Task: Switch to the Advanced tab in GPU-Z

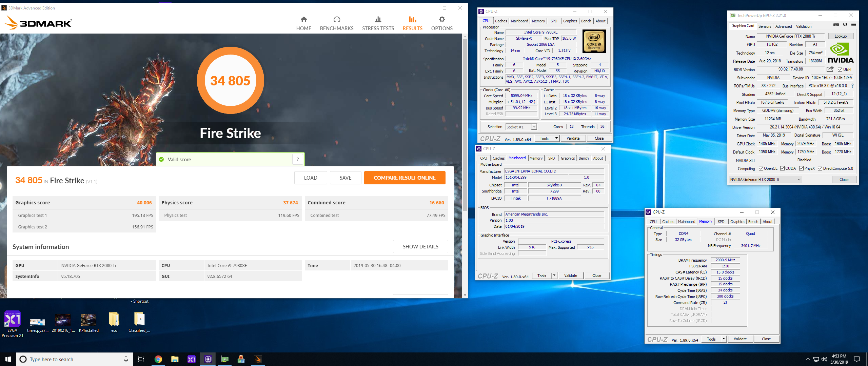Action: coord(783,26)
